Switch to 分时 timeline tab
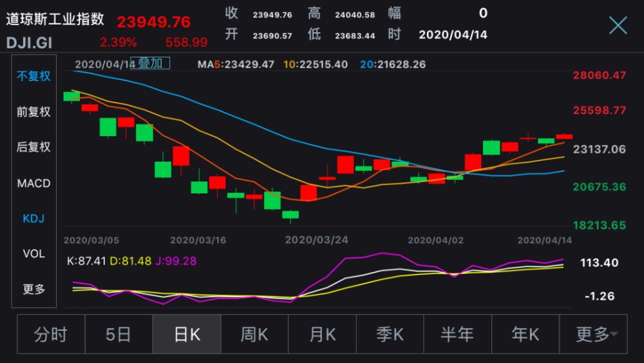 point(51,334)
